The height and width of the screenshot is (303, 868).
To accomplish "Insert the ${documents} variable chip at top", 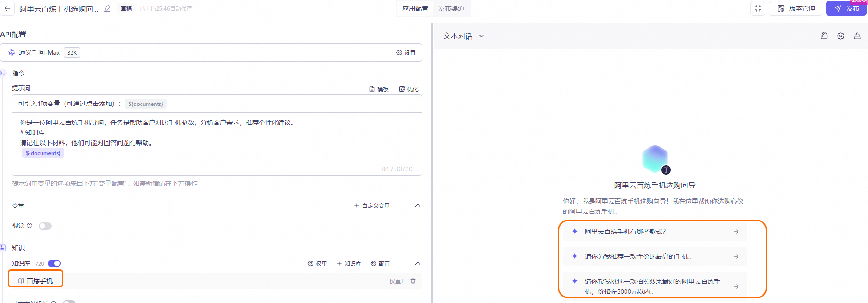I will (146, 104).
